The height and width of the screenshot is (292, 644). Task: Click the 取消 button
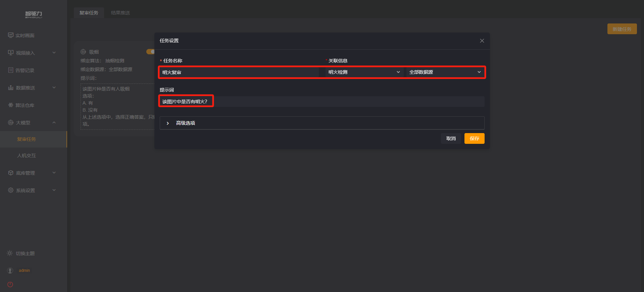tap(451, 138)
